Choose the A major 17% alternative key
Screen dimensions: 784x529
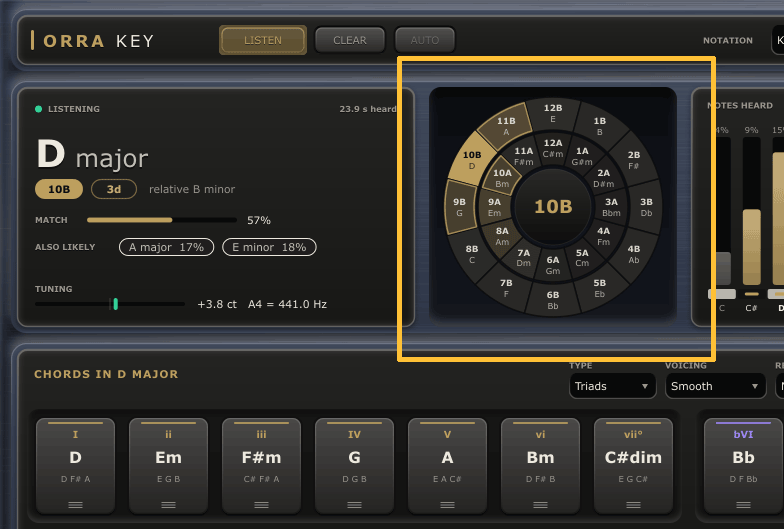[x=166, y=247]
